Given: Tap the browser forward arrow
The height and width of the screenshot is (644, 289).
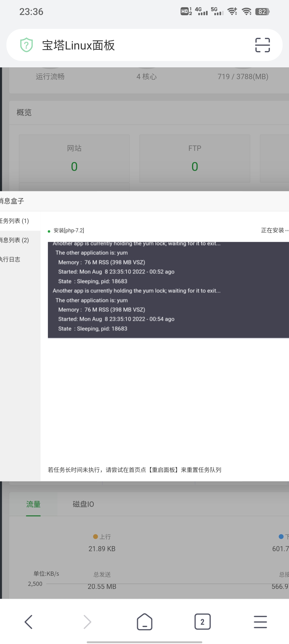Looking at the screenshot, I should tap(87, 622).
